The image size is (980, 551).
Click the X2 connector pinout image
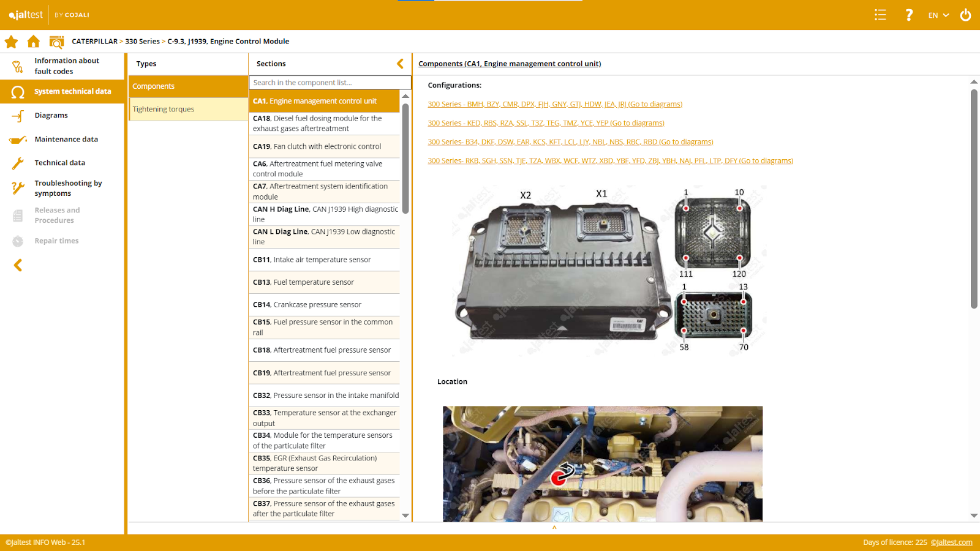click(x=712, y=233)
